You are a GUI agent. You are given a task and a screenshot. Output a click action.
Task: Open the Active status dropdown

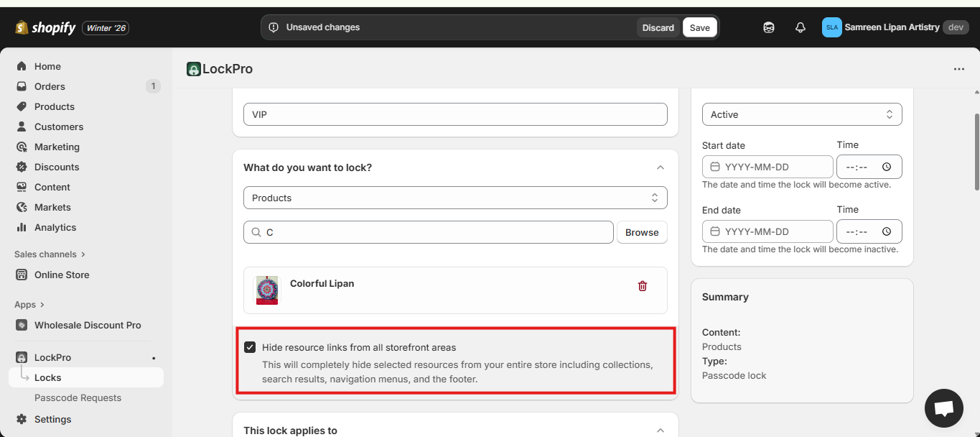coord(801,114)
